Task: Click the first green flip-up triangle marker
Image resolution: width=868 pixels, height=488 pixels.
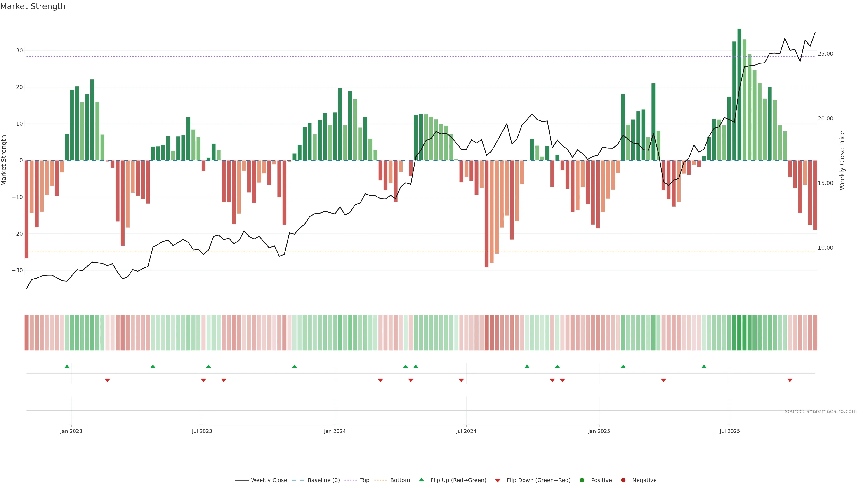Action: coord(67,366)
